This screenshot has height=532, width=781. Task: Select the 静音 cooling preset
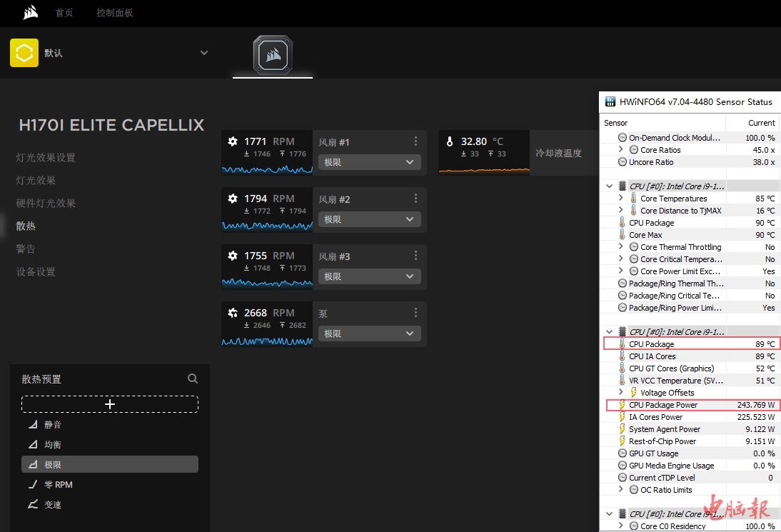[x=53, y=425]
